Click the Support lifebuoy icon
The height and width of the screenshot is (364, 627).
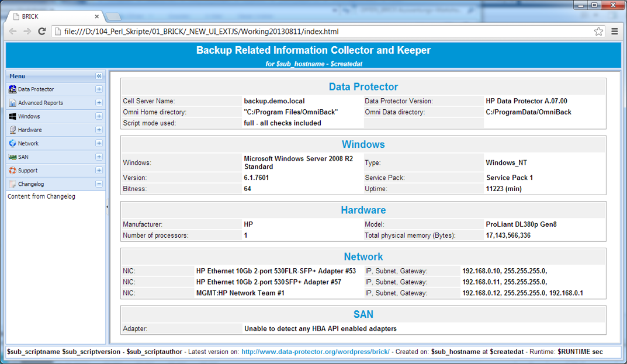12,171
